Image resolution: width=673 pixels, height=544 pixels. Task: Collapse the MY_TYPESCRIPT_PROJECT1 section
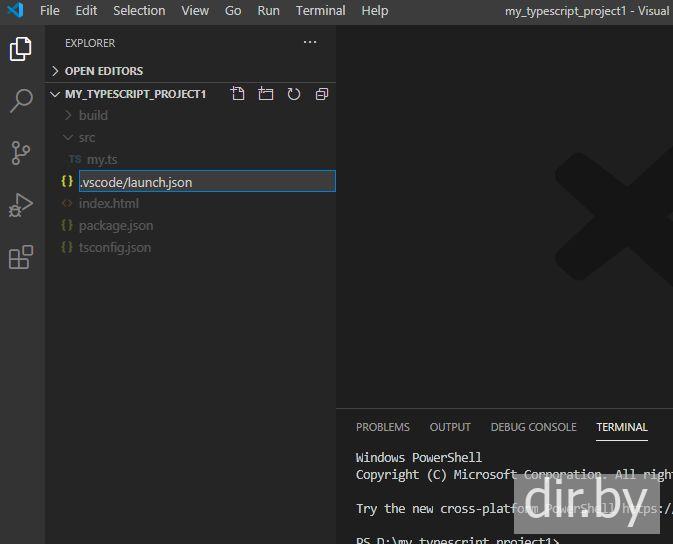[134, 94]
